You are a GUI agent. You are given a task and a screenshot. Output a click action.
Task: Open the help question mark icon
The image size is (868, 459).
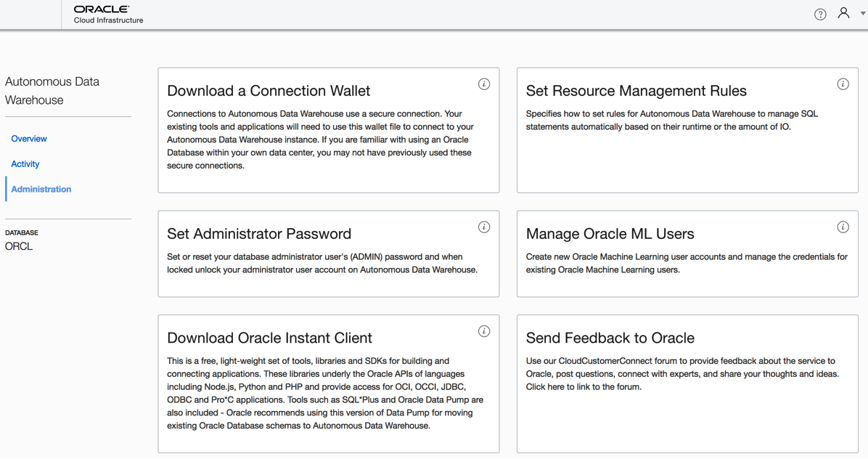pyautogui.click(x=820, y=15)
